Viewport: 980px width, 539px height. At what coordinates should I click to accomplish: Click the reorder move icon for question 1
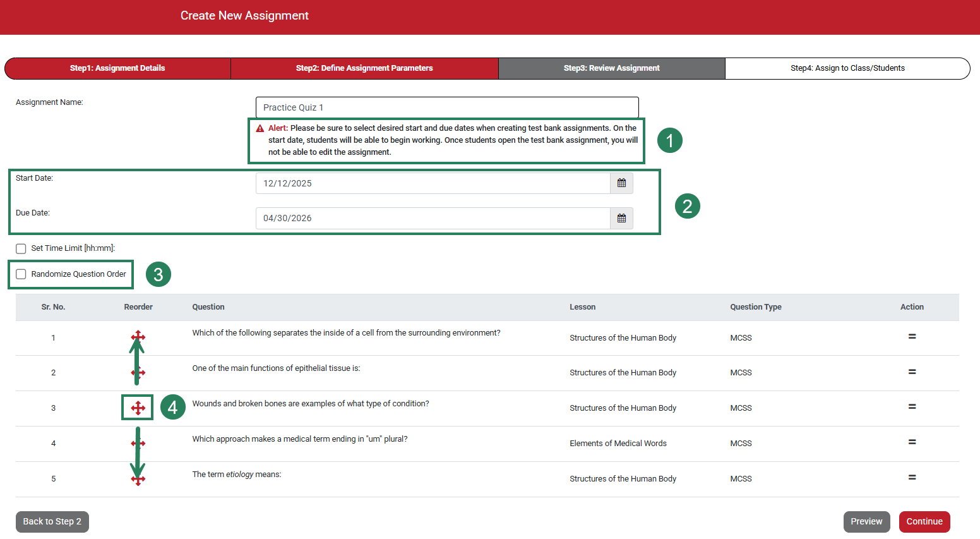[x=137, y=337]
